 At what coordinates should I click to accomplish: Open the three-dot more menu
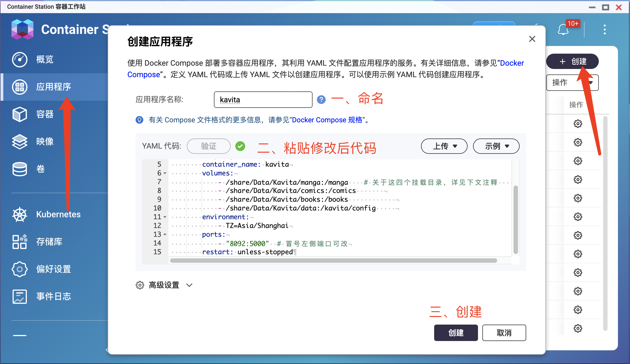click(x=605, y=29)
